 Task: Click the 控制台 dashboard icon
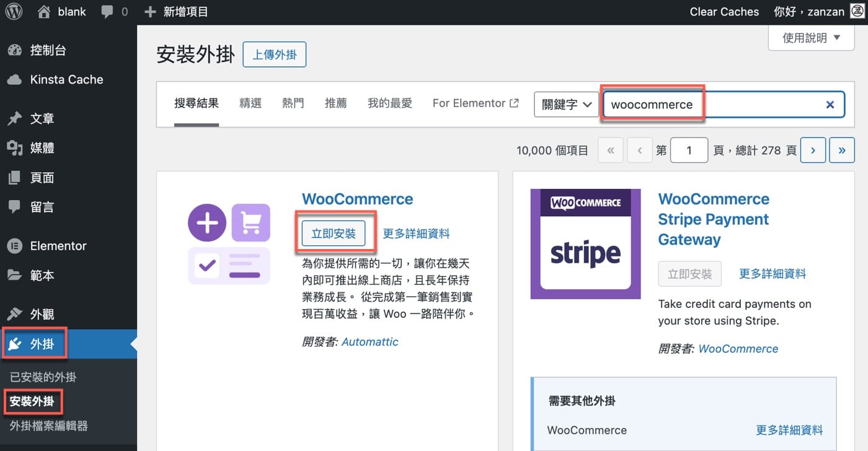point(15,50)
